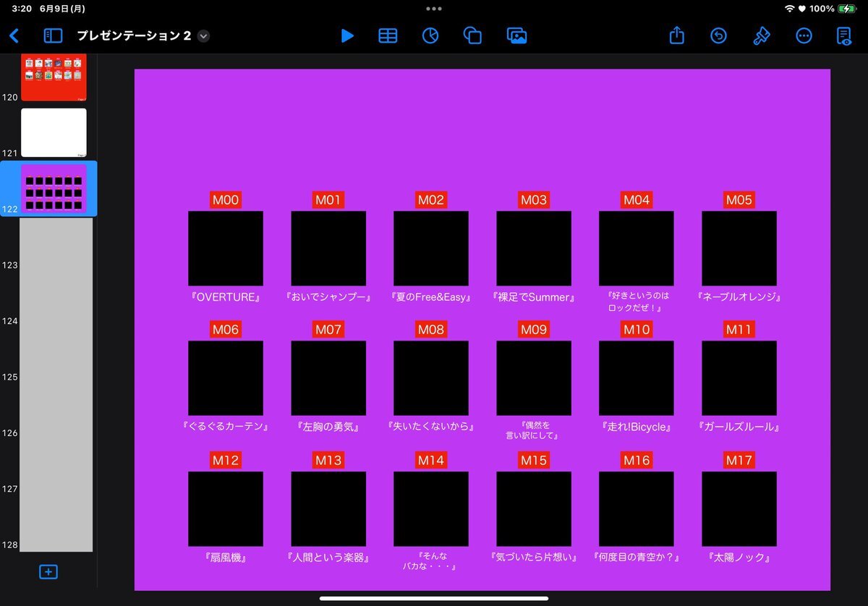Select the 『太陽ノック』 caption
Screen dimensions: 868x606
(739, 558)
